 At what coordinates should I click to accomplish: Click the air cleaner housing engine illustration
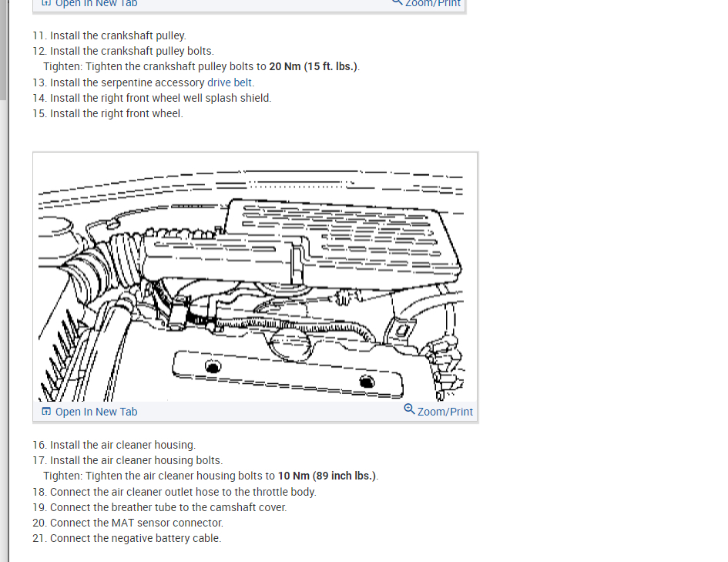(x=250, y=279)
